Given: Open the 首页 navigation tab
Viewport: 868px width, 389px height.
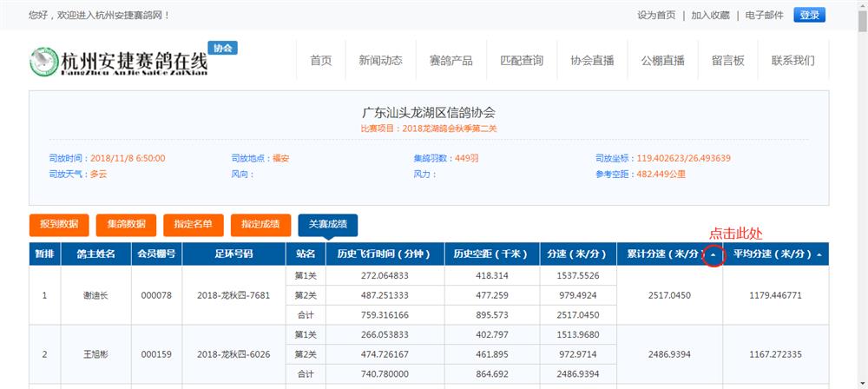Looking at the screenshot, I should [320, 61].
